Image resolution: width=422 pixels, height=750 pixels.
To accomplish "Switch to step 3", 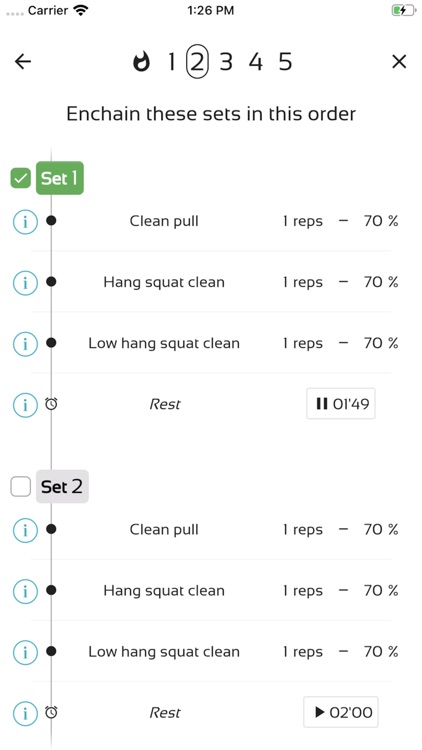I will tap(226, 62).
